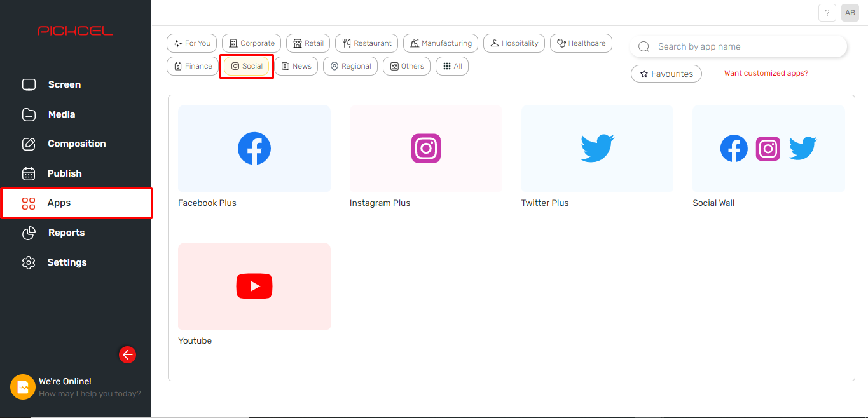Viewport: 868px width, 418px height.
Task: Click the Favourites button
Action: point(666,74)
